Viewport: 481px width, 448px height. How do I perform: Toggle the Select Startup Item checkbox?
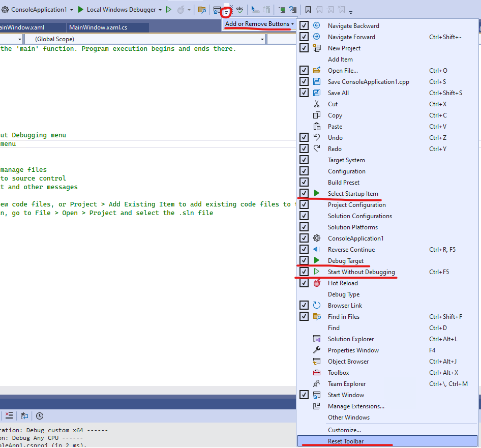click(304, 193)
